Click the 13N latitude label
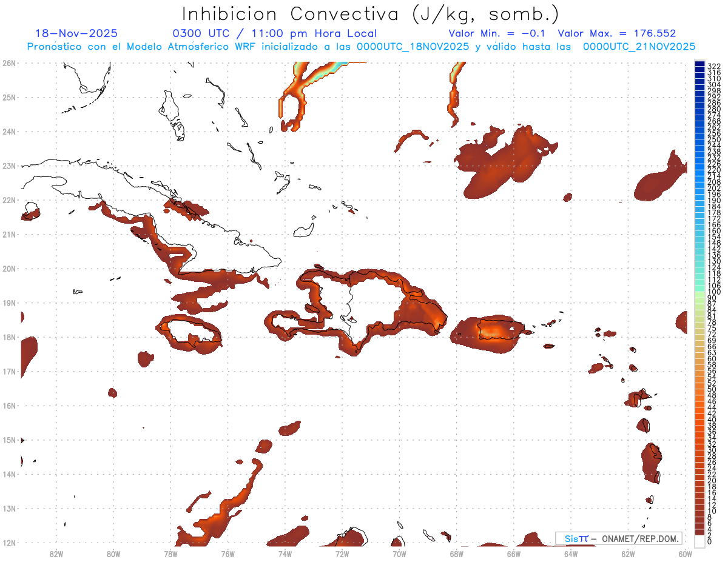The height and width of the screenshot is (562, 728). point(9,509)
